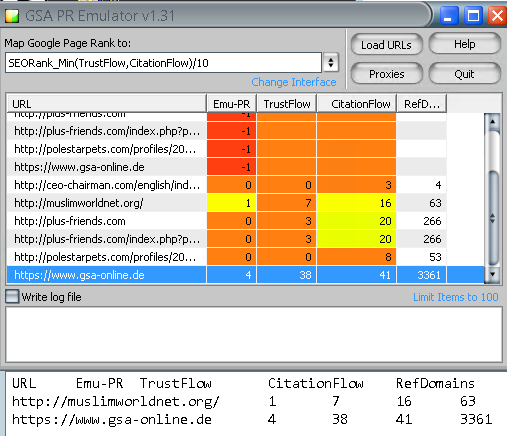The image size is (507, 436).
Task: Click plus-friends.com/index.php row with 266
Action: click(227, 239)
